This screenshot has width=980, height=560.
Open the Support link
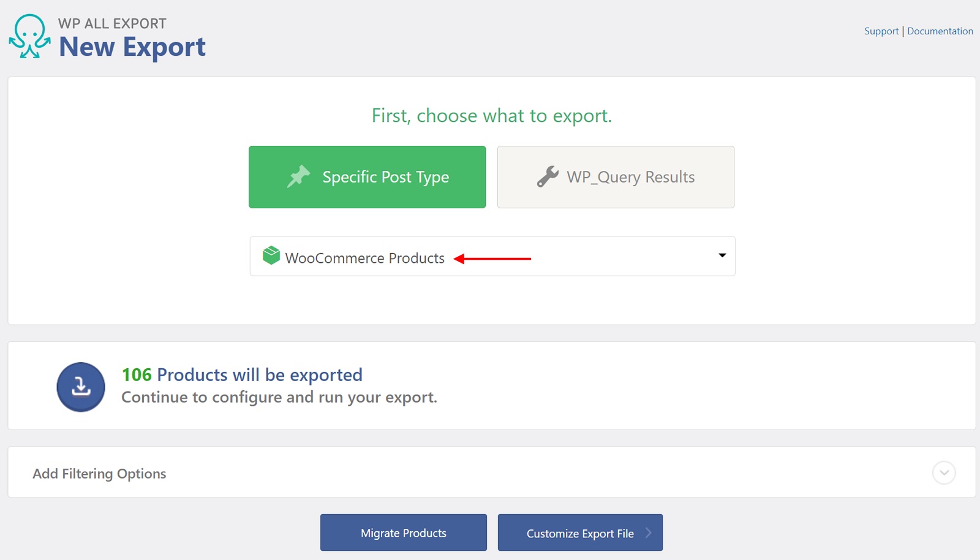click(x=881, y=31)
